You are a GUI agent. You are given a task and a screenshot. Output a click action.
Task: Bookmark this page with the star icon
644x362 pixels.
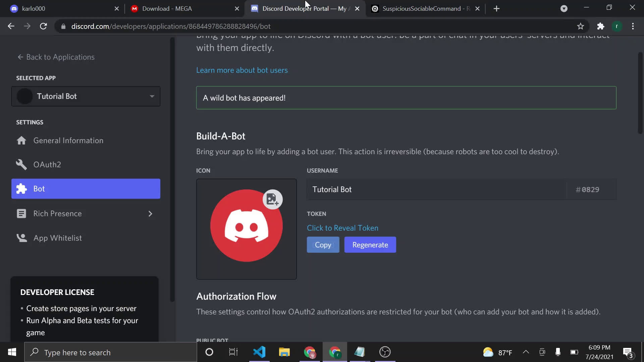tap(581, 26)
